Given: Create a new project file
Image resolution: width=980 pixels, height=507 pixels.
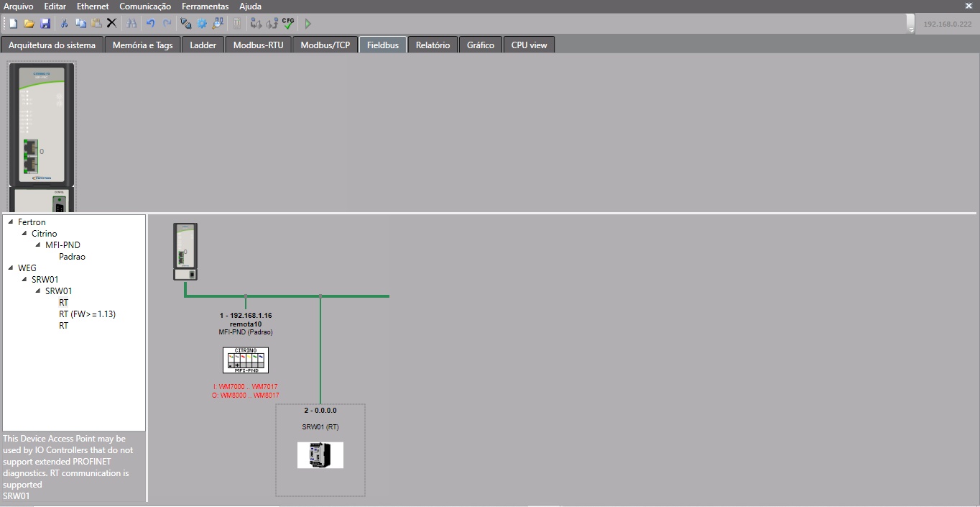Looking at the screenshot, I should coord(13,24).
